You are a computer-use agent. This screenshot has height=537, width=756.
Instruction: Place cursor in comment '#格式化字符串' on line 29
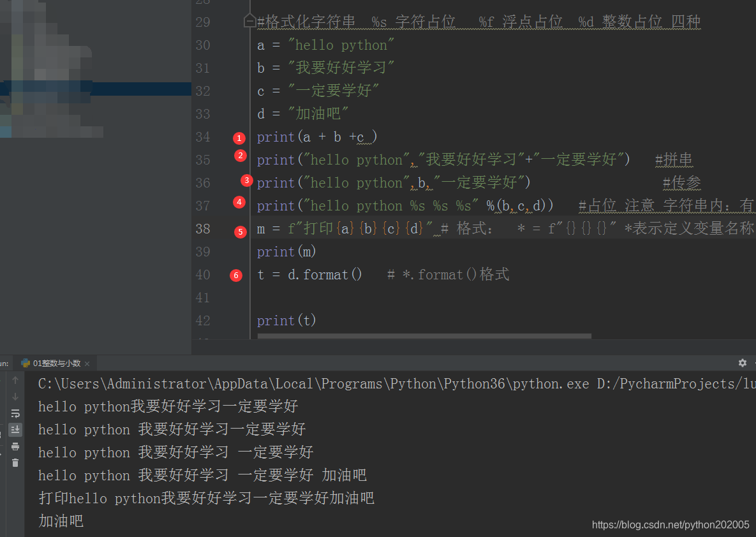click(306, 22)
